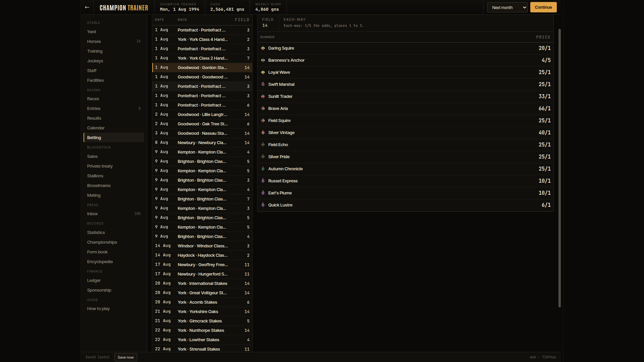Click Field Echo's silks icon
644x362 pixels.
263,145
